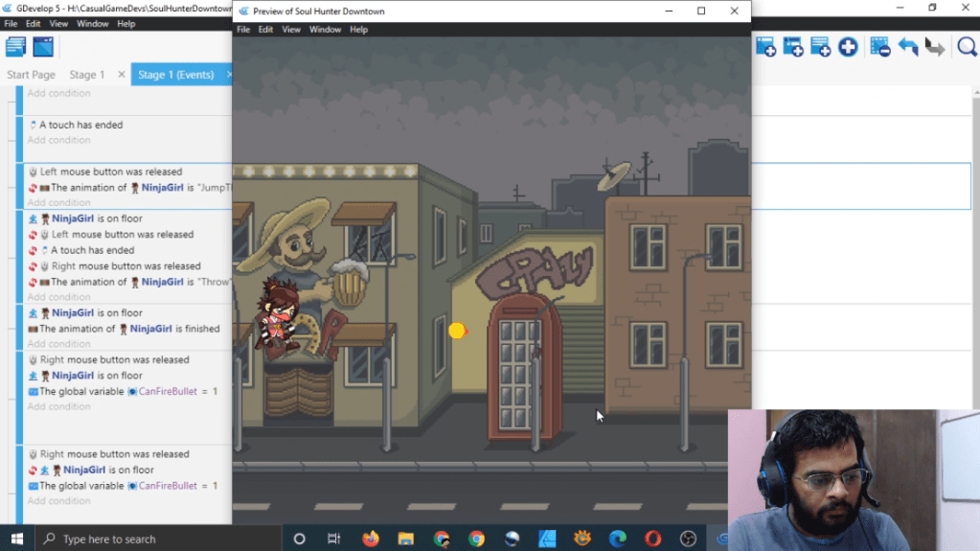Open Microsoft Edge from the taskbar
The width and height of the screenshot is (980, 551).
tap(618, 539)
